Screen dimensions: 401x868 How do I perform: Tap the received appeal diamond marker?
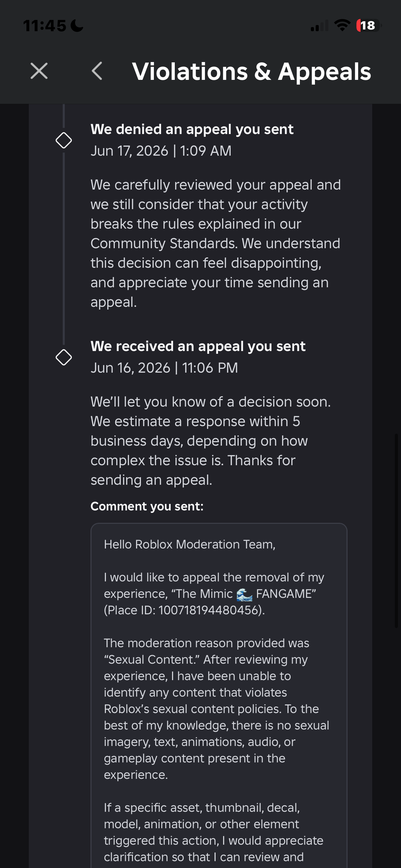coord(64,358)
